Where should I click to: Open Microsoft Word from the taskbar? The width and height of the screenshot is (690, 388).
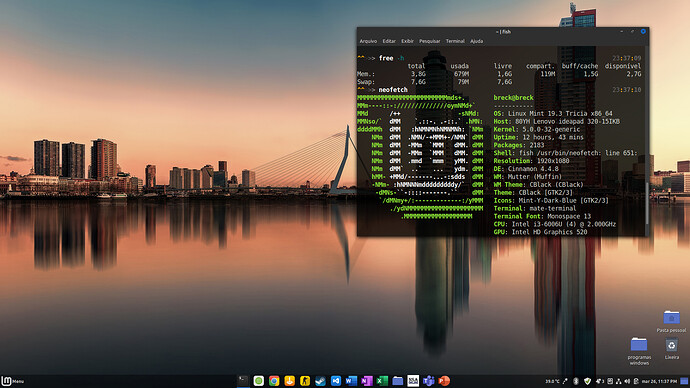coord(351,381)
